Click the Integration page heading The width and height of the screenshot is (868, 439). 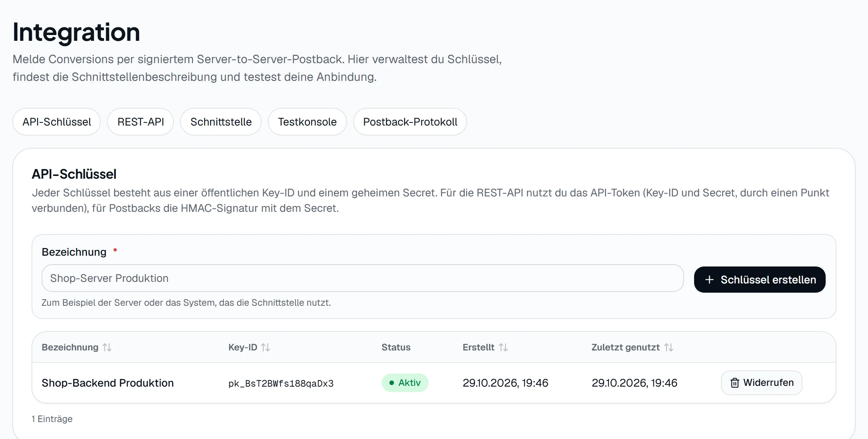point(76,32)
